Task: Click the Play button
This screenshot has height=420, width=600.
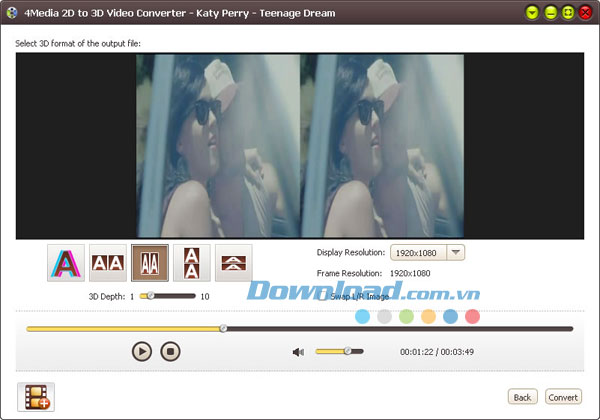Action: [x=142, y=351]
